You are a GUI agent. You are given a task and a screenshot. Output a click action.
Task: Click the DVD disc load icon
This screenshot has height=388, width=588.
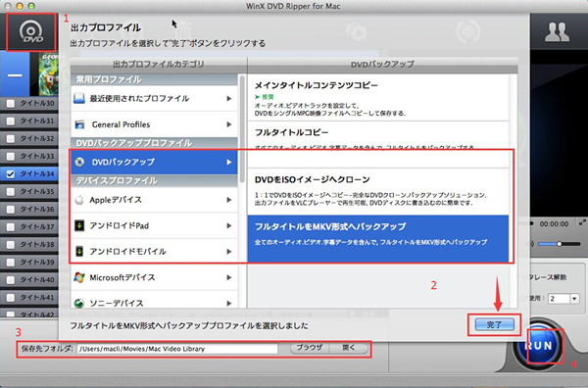click(x=31, y=32)
